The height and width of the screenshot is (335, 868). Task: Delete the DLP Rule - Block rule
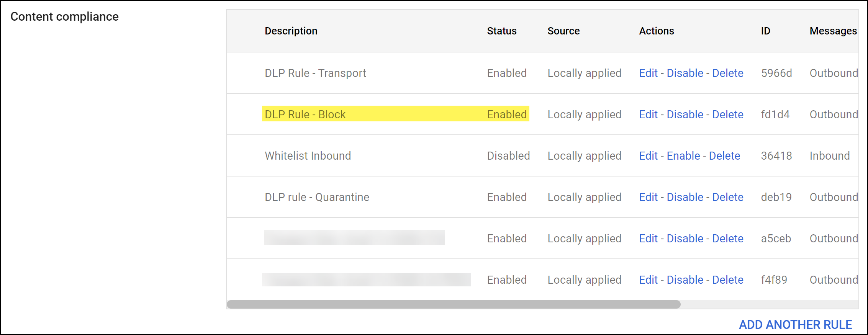pyautogui.click(x=728, y=114)
